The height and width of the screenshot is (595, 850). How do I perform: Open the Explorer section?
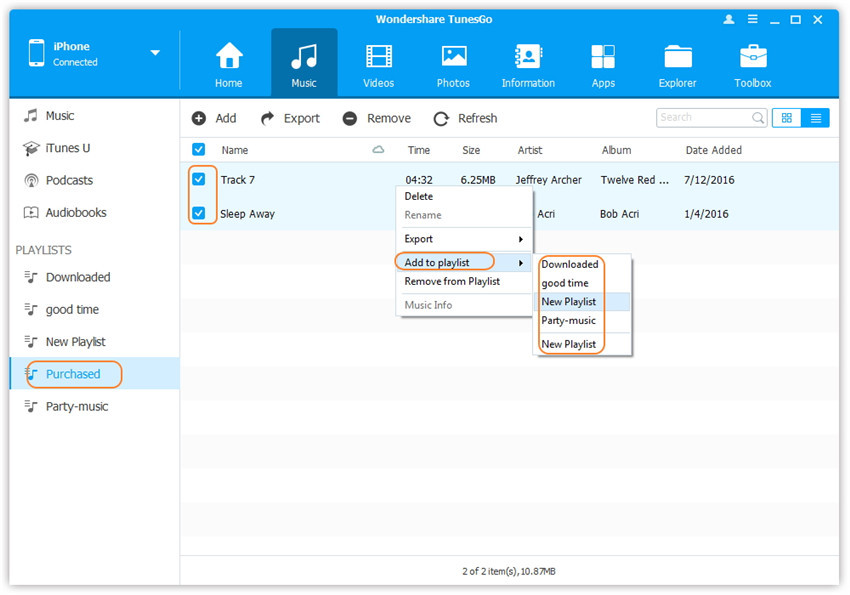[x=677, y=66]
